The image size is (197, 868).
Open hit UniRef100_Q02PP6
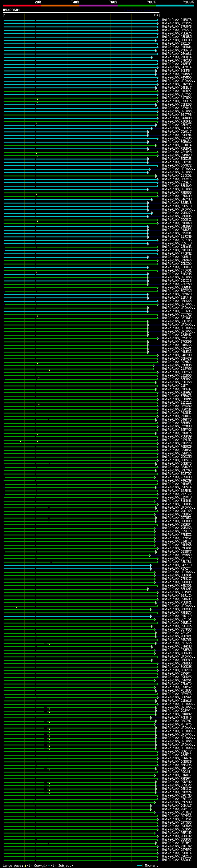177,23
